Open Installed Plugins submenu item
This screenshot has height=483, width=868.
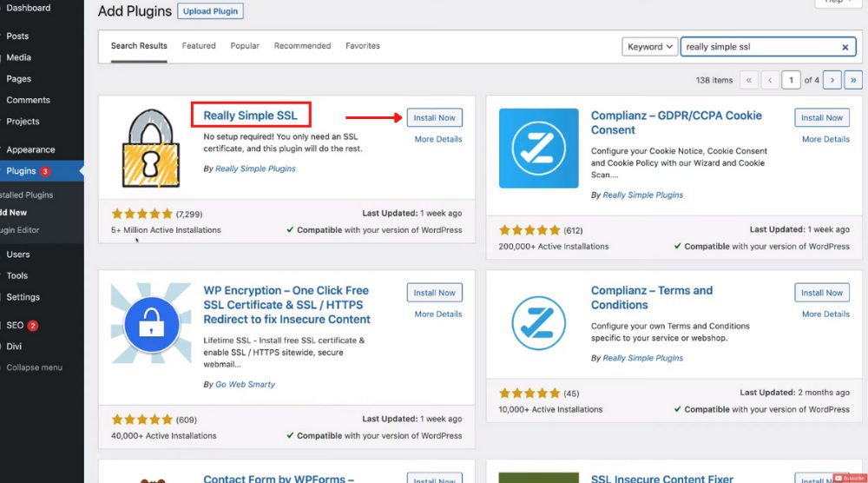click(27, 195)
